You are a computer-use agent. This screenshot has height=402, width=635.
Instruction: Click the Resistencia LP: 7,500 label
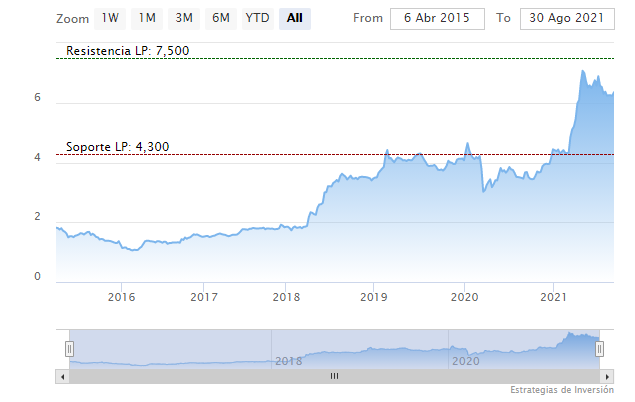pos(127,50)
